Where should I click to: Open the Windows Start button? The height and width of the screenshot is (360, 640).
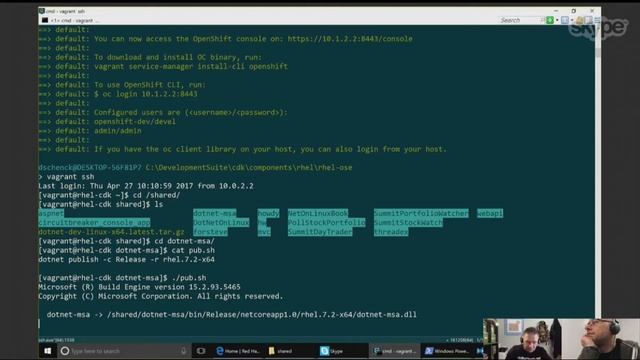tap(47, 351)
